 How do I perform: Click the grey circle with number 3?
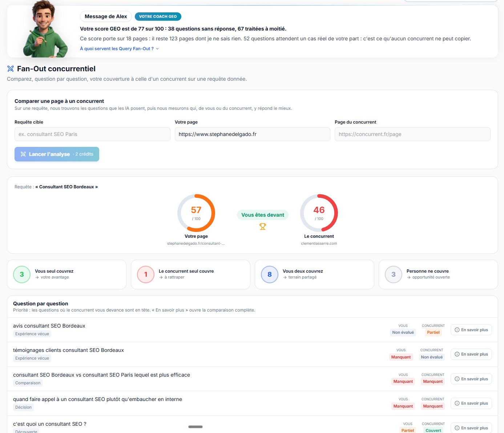coord(394,274)
